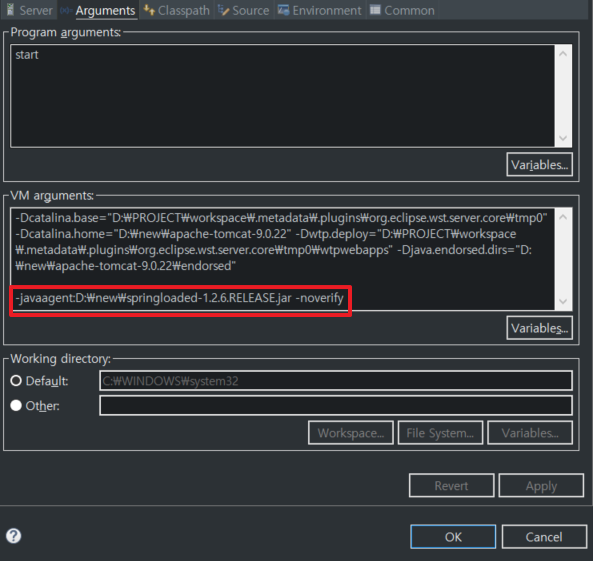Open Variables for Program arguments

[x=539, y=165]
